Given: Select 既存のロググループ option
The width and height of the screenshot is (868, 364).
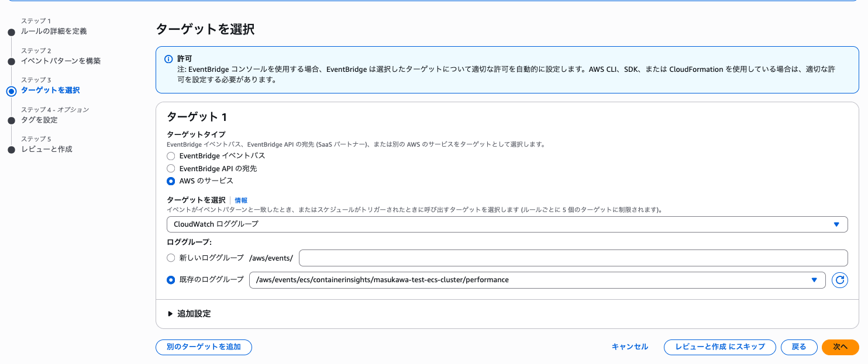Looking at the screenshot, I should (x=170, y=280).
